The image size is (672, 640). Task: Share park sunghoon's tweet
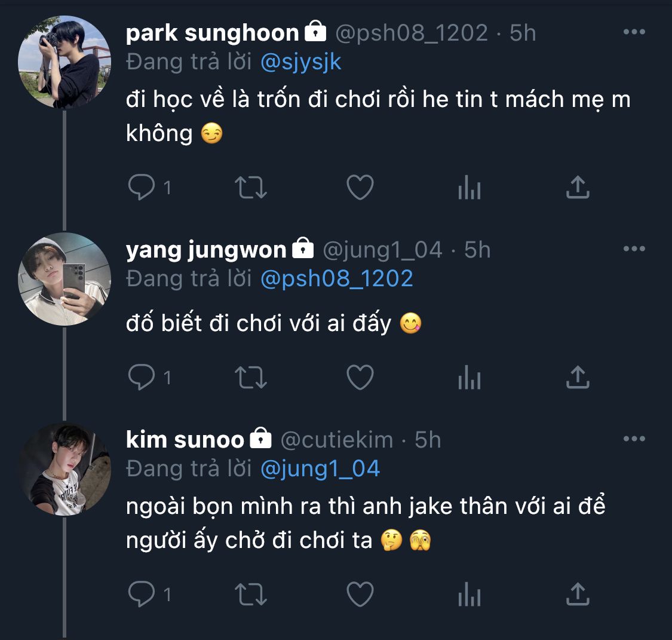pyautogui.click(x=578, y=188)
